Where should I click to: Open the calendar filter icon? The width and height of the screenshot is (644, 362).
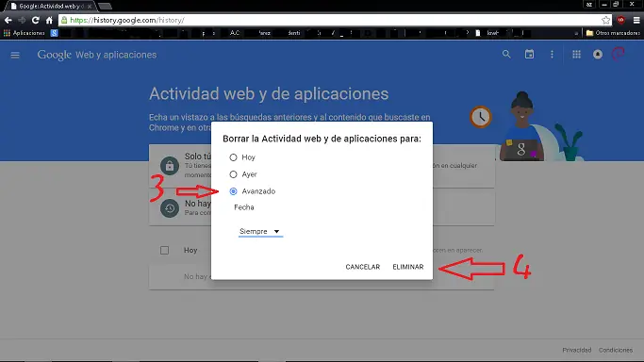click(529, 54)
